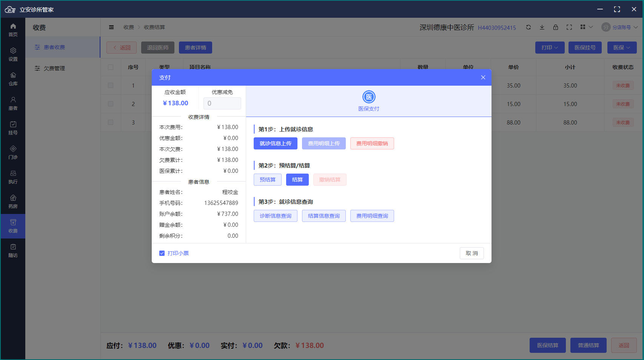The image size is (644, 360).
Task: Click the 费用明细上传 button
Action: tap(324, 143)
